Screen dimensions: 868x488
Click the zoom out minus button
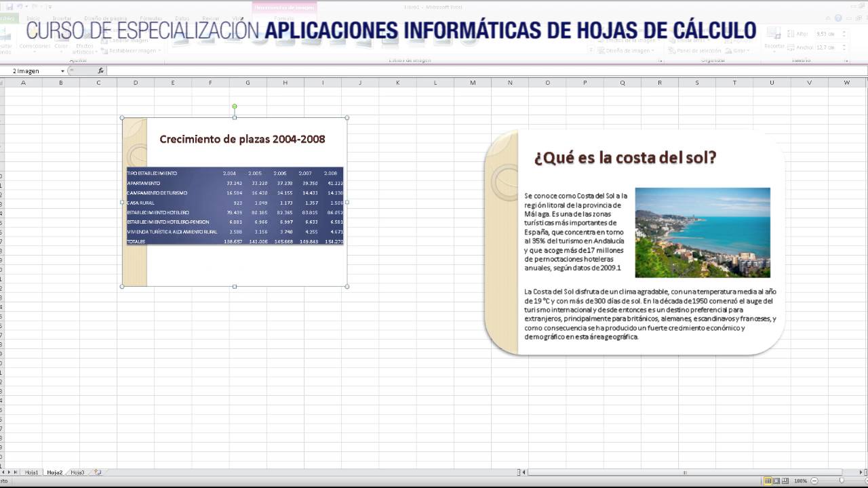(x=814, y=481)
